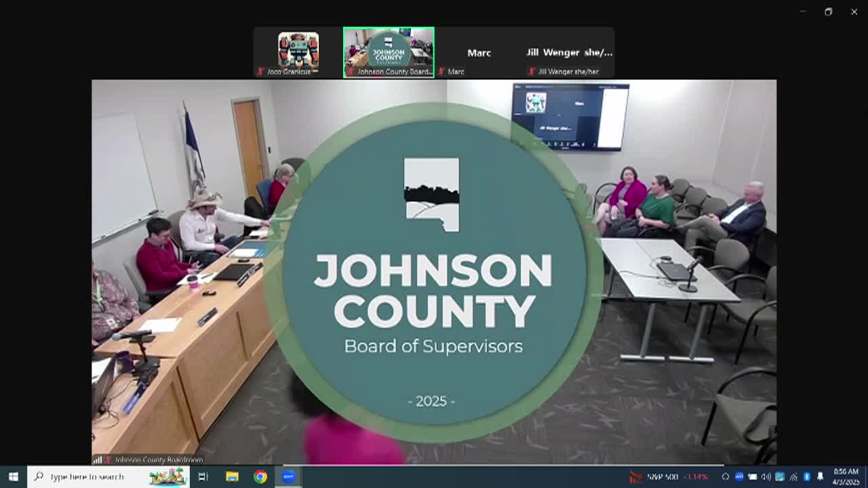Restore down the Zoom window
The height and width of the screenshot is (488, 868).
tap(828, 12)
